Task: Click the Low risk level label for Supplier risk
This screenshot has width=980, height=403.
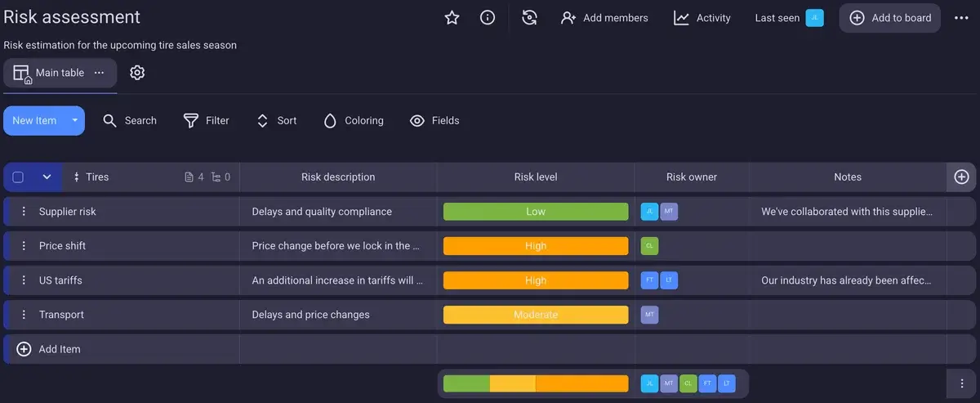Action: pyautogui.click(x=536, y=212)
